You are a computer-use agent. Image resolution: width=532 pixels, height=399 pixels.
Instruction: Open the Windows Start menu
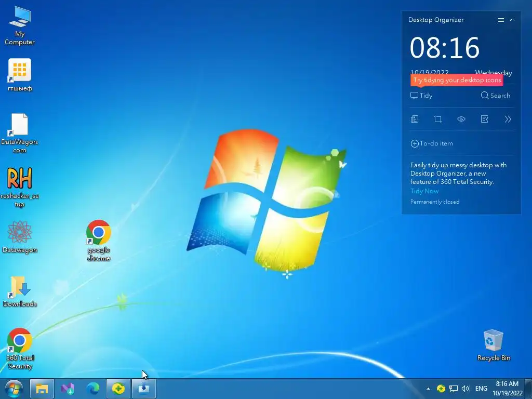pyautogui.click(x=14, y=389)
